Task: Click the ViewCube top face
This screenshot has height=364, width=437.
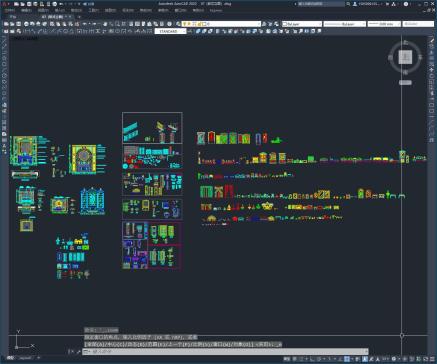Action: pyautogui.click(x=405, y=57)
